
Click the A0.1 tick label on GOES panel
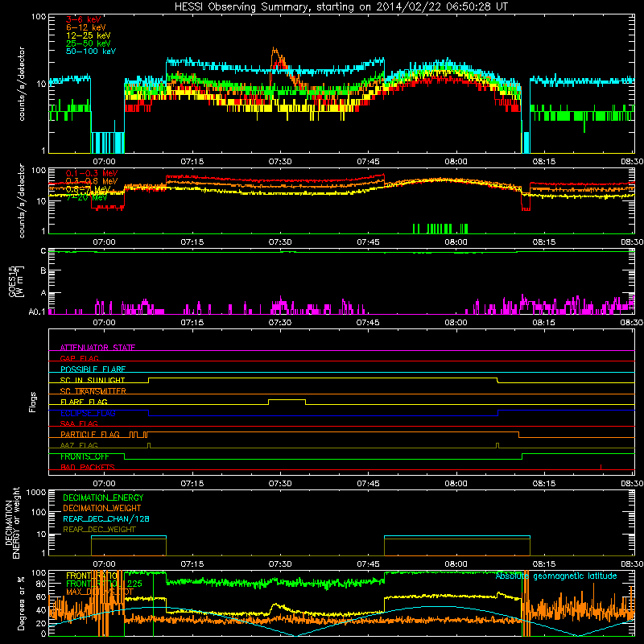[x=37, y=312]
